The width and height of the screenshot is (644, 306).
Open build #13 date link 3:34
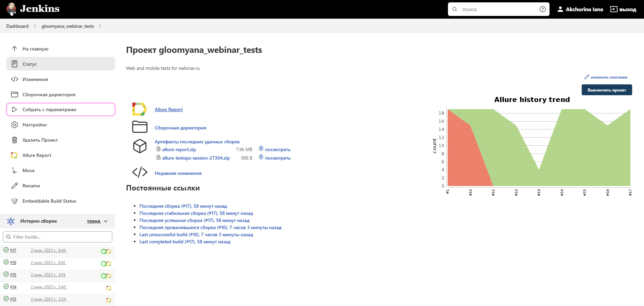(x=49, y=299)
